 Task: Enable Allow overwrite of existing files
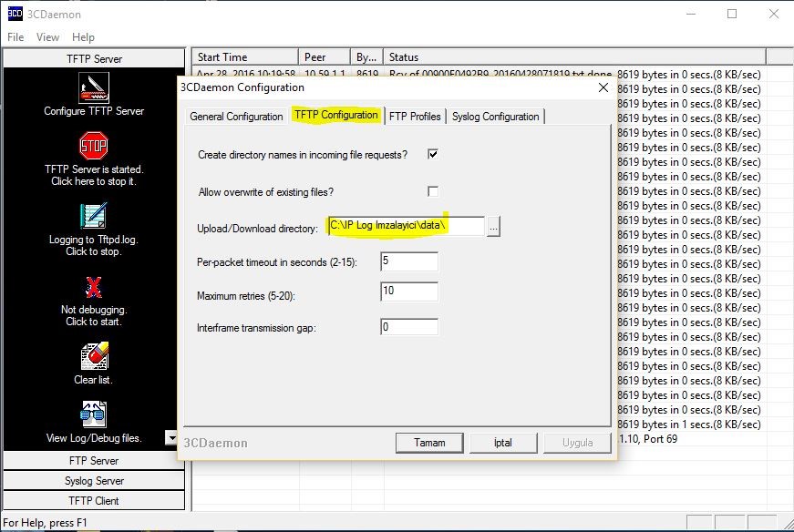point(433,191)
